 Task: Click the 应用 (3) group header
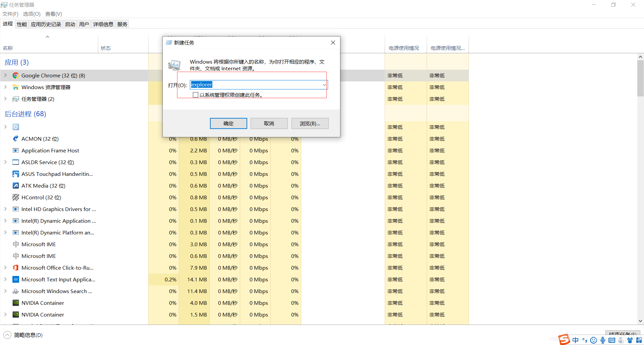(x=17, y=62)
